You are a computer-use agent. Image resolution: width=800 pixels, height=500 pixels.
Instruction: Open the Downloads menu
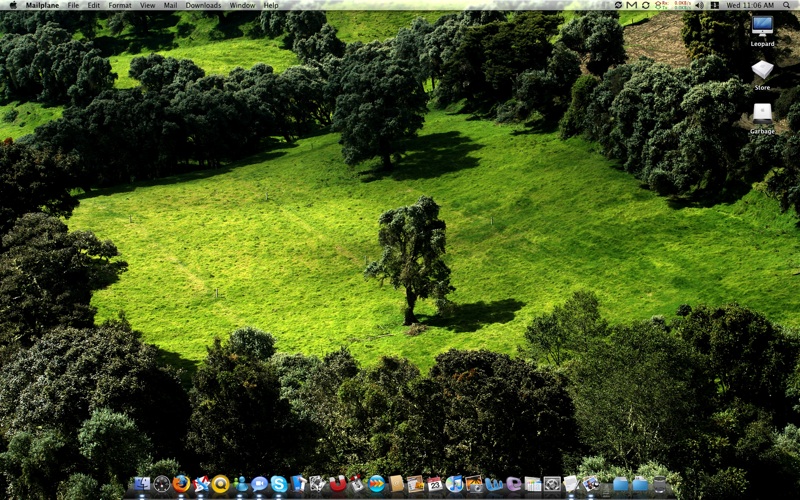[203, 5]
